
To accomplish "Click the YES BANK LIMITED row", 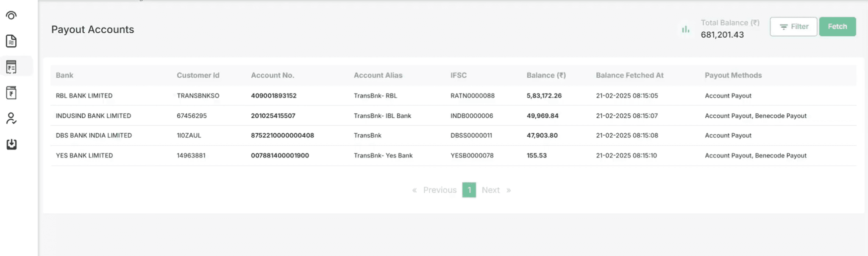I will pos(84,156).
